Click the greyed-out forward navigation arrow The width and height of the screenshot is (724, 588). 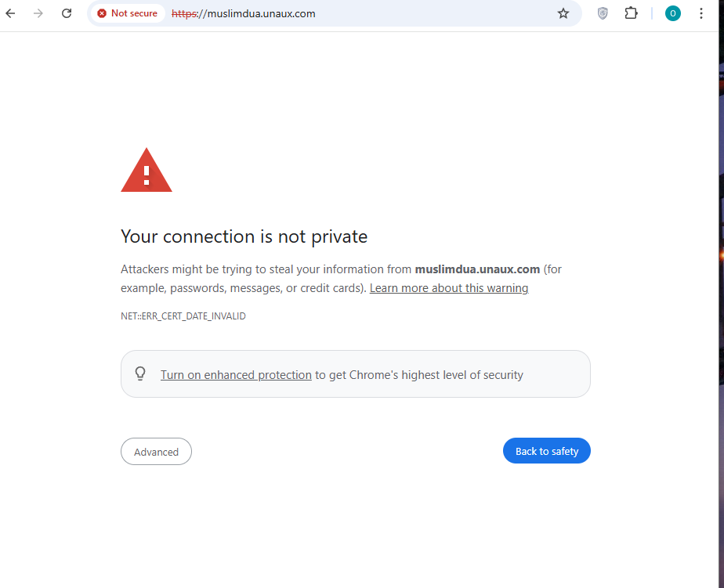(38, 13)
